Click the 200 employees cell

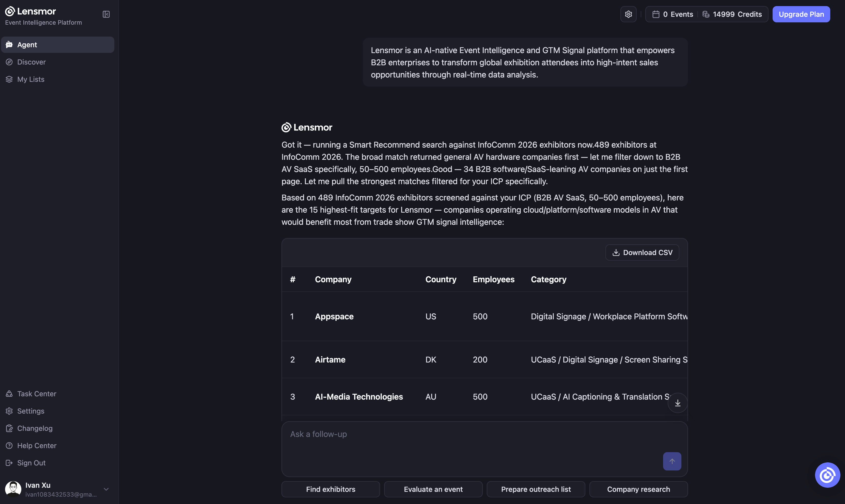480,359
